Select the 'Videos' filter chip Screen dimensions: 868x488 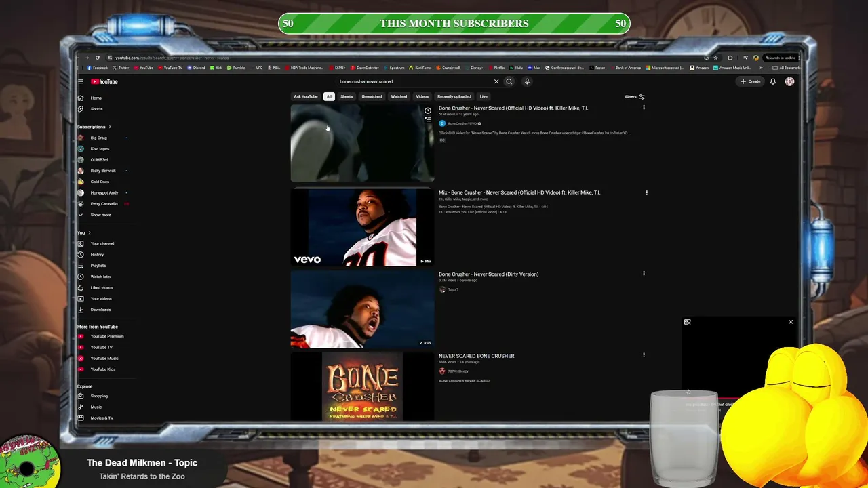(422, 96)
